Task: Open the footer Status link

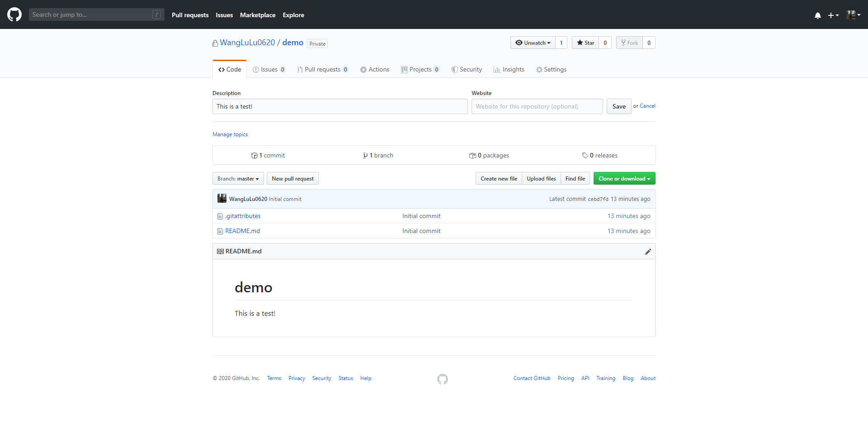Action: pyautogui.click(x=345, y=378)
